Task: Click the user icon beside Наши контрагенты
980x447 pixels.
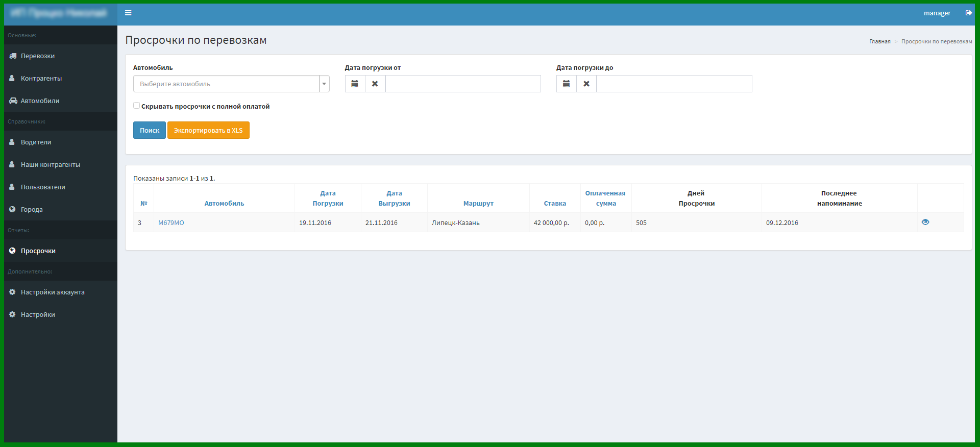Action: coord(12,164)
